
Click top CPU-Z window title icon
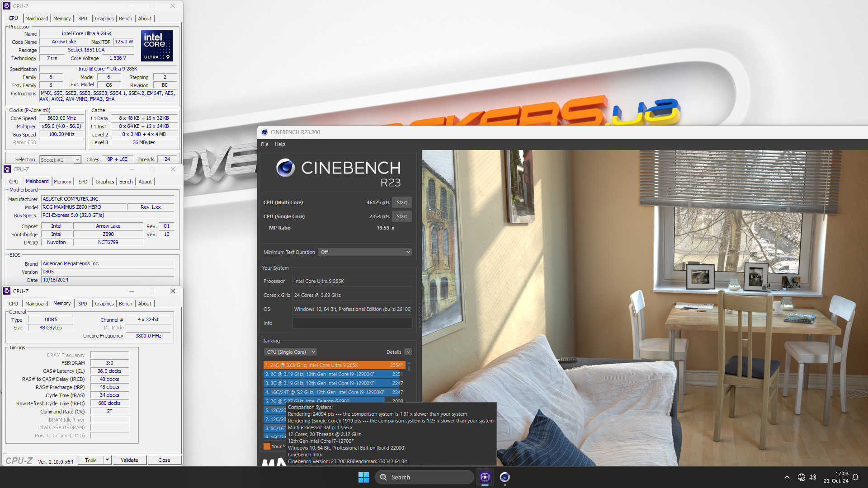pyautogui.click(x=7, y=6)
